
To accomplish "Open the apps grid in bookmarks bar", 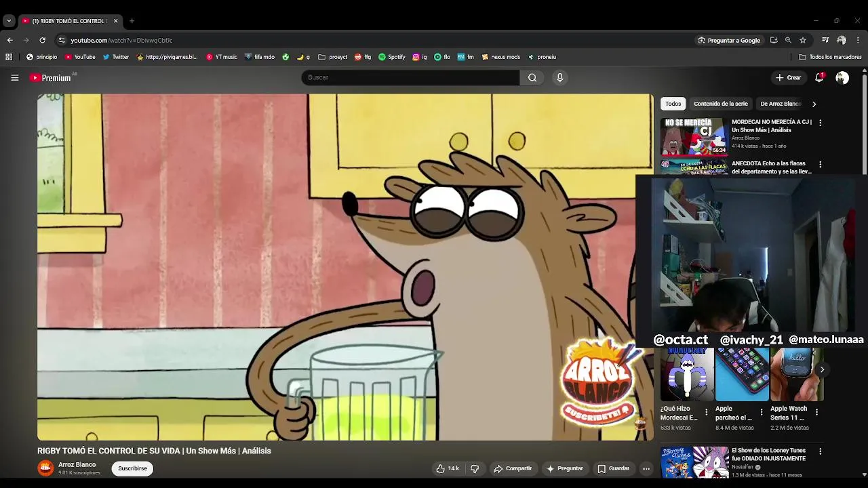I will tap(9, 57).
